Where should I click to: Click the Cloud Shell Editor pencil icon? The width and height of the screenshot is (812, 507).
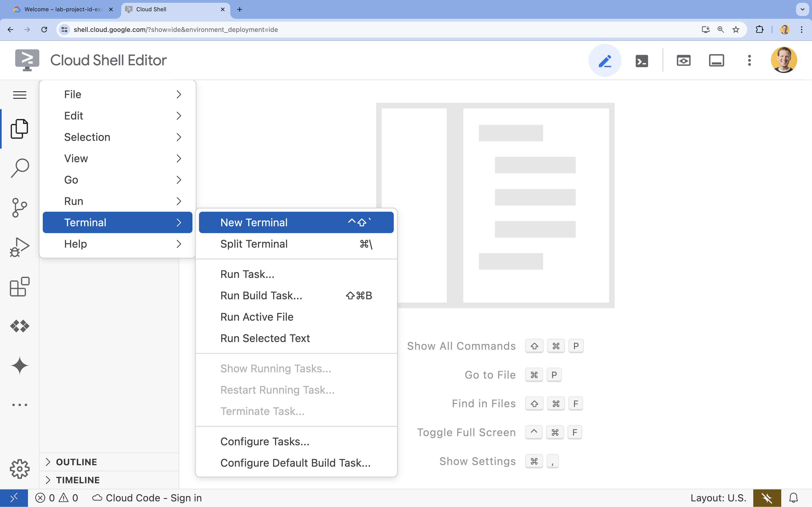pyautogui.click(x=605, y=60)
